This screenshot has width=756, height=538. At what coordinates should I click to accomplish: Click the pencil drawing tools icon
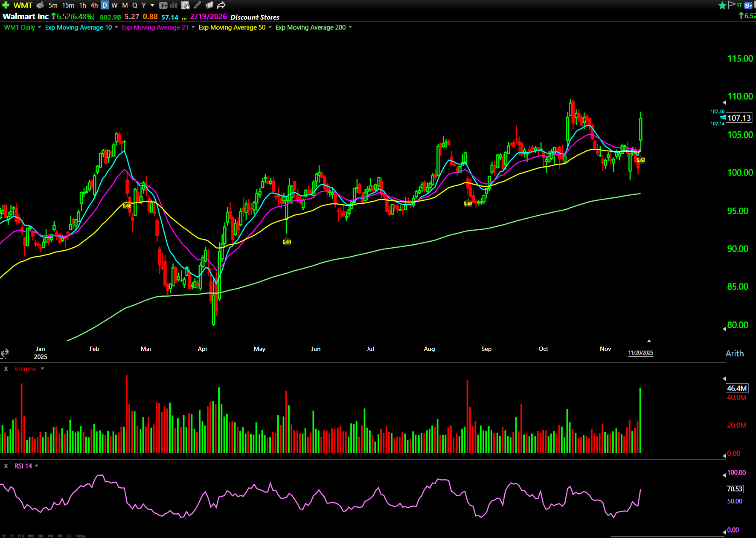197,5
